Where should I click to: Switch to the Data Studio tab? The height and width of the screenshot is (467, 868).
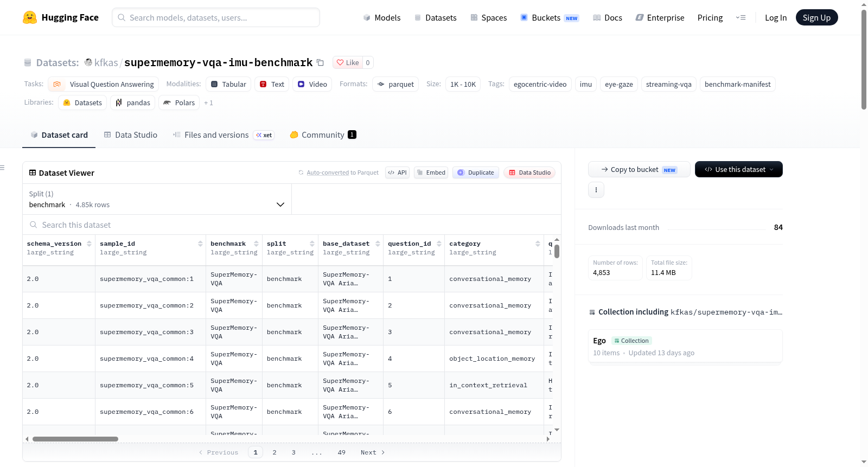(x=131, y=135)
